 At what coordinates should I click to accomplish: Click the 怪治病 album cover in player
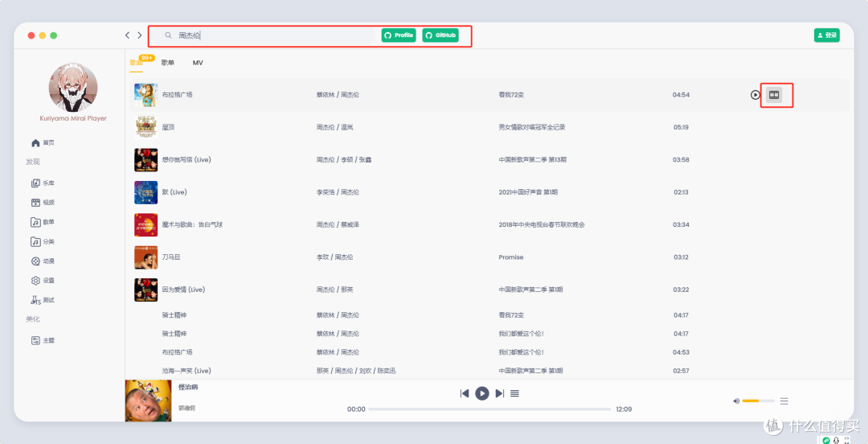pos(148,401)
